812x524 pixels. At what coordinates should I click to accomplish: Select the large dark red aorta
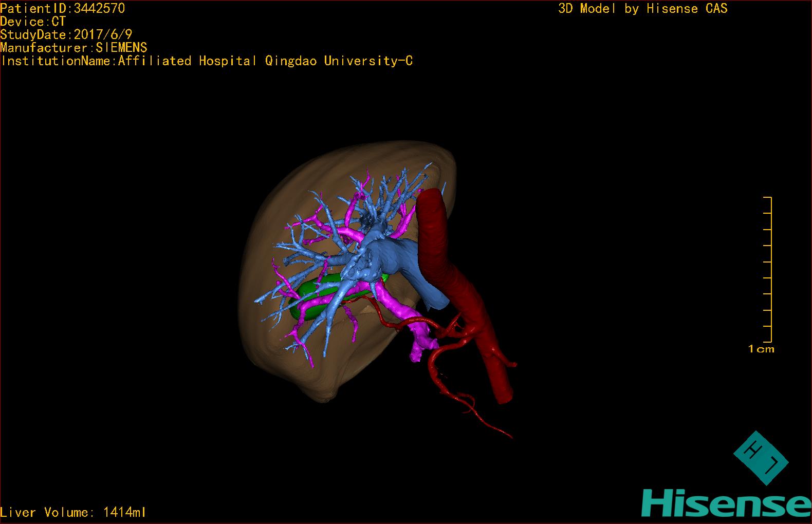(437, 231)
